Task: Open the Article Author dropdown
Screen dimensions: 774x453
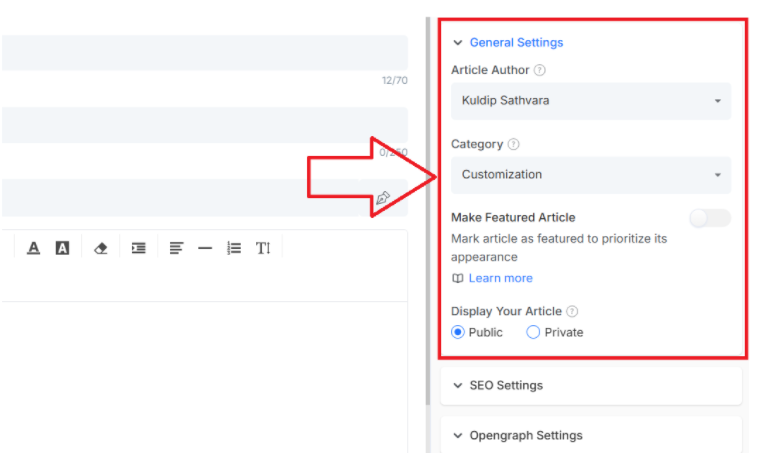Action: coord(591,101)
